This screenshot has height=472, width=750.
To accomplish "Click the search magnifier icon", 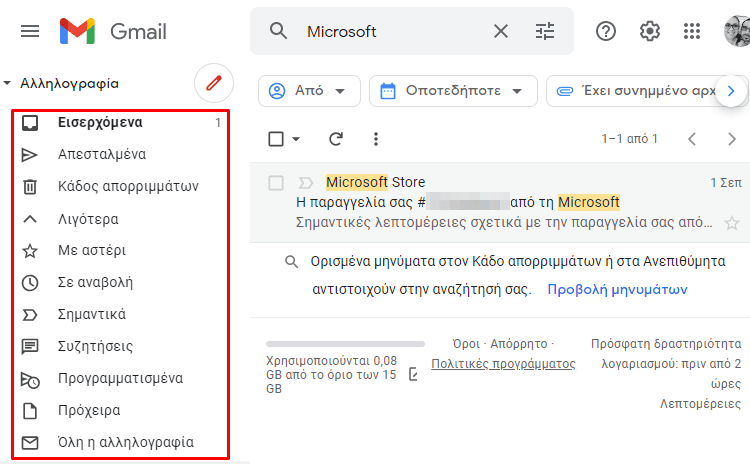I will [278, 31].
